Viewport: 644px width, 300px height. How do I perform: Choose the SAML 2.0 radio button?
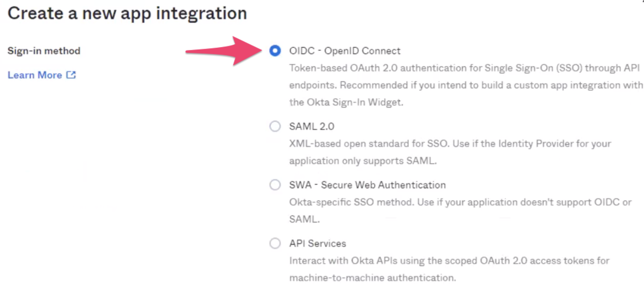275,126
